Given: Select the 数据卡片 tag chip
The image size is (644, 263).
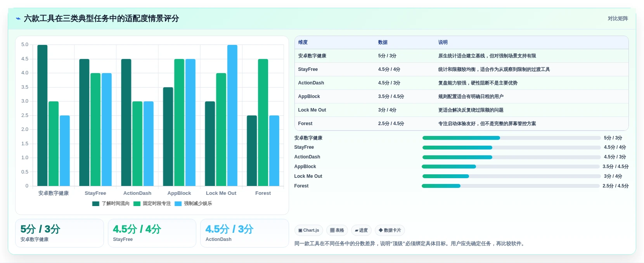Looking at the screenshot, I should (x=390, y=230).
